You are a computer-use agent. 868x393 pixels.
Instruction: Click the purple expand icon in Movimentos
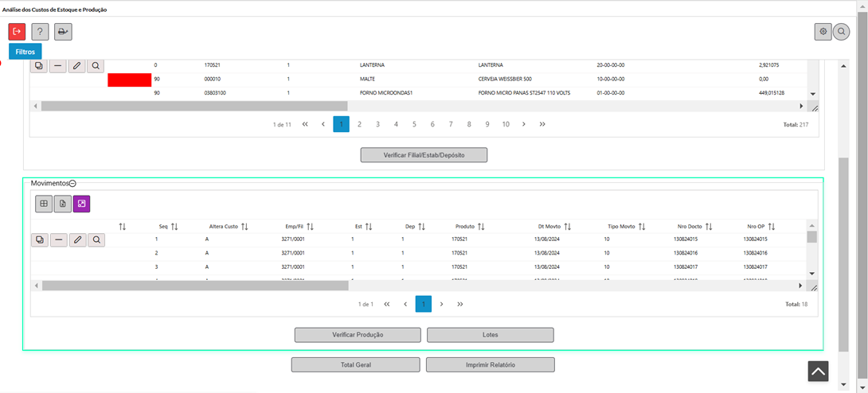(81, 204)
